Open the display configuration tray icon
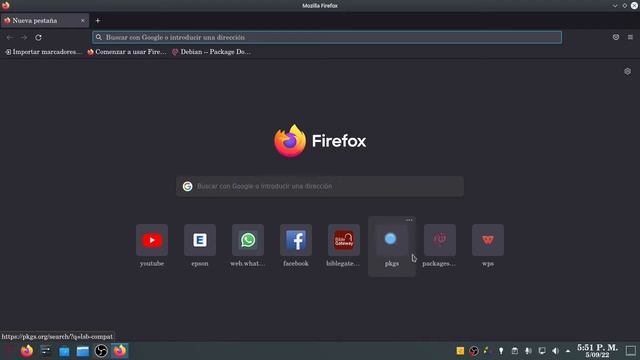 coord(542,351)
